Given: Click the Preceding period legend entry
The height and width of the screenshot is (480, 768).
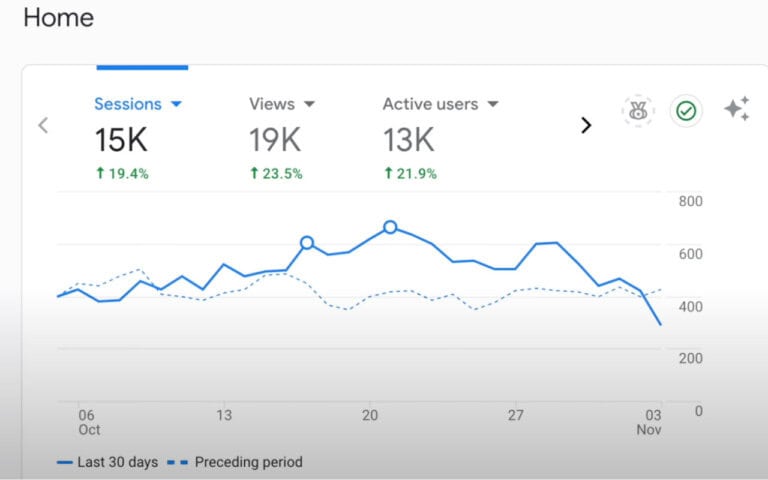Looking at the screenshot, I should point(235,462).
